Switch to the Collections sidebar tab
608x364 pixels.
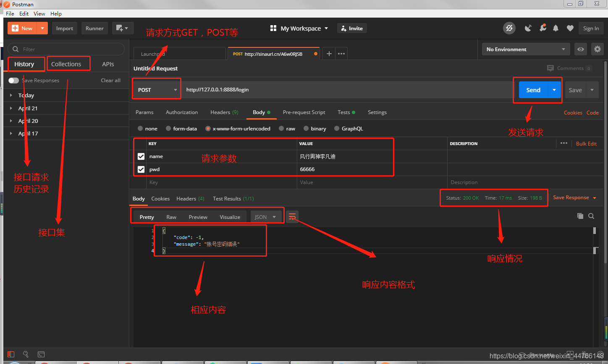click(66, 64)
